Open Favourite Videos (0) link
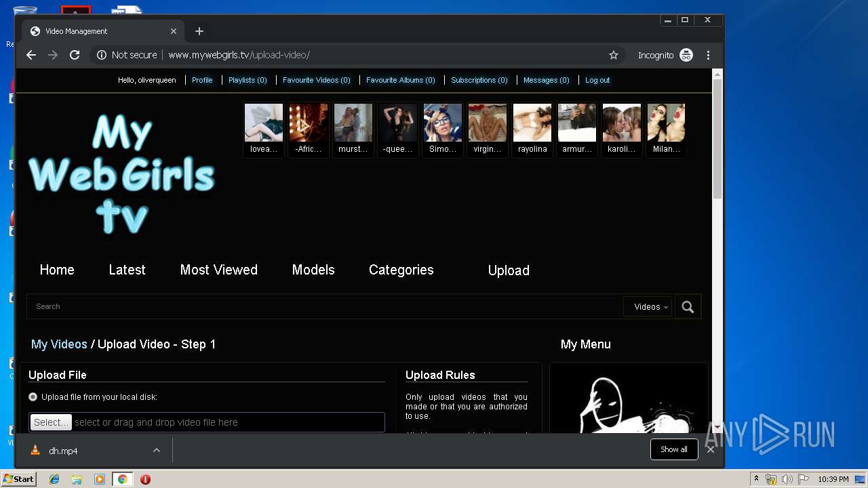The width and height of the screenshot is (868, 488). coord(317,80)
